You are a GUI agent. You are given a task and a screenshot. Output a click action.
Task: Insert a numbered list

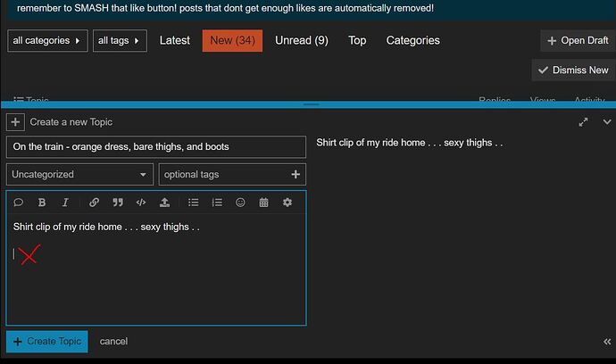point(217,203)
